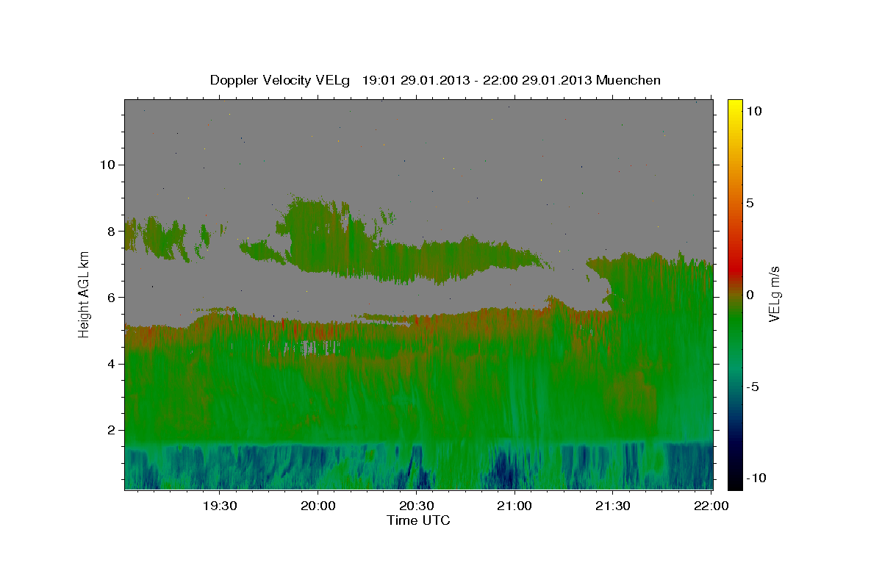Click the height axis label 2
Viewport: 882px width, 588px height.
110,430
